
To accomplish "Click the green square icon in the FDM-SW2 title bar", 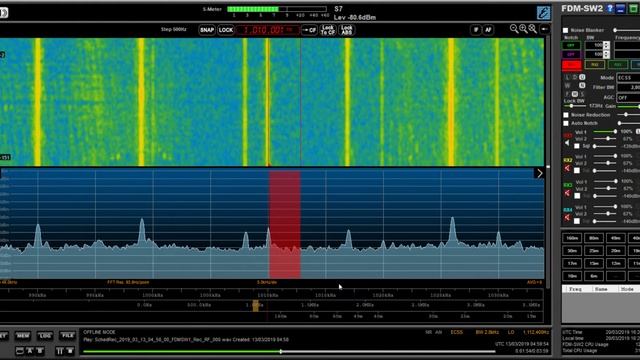I will tap(633, 9).
